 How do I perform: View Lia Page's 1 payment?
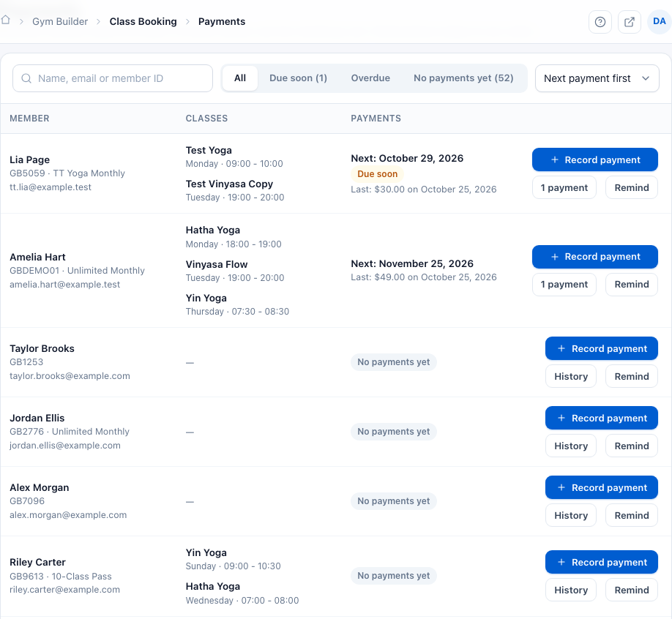(564, 187)
